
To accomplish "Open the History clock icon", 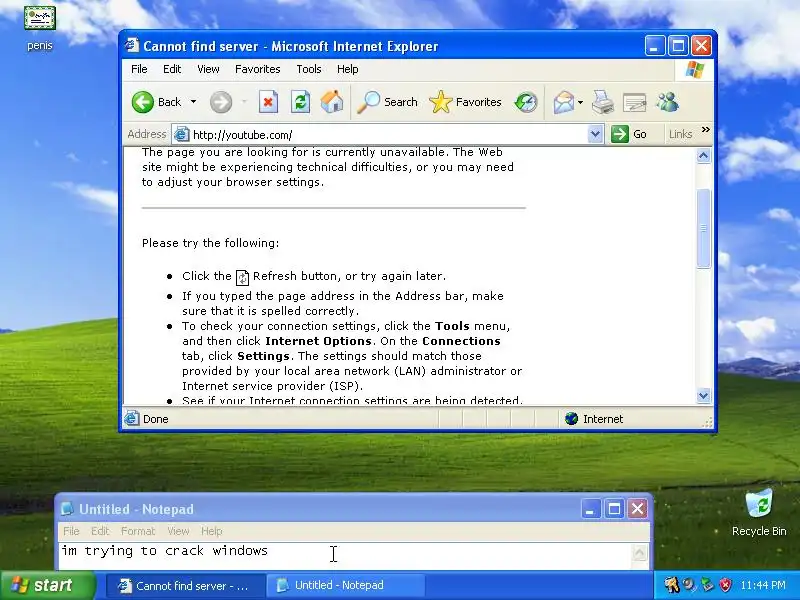I will 526,102.
